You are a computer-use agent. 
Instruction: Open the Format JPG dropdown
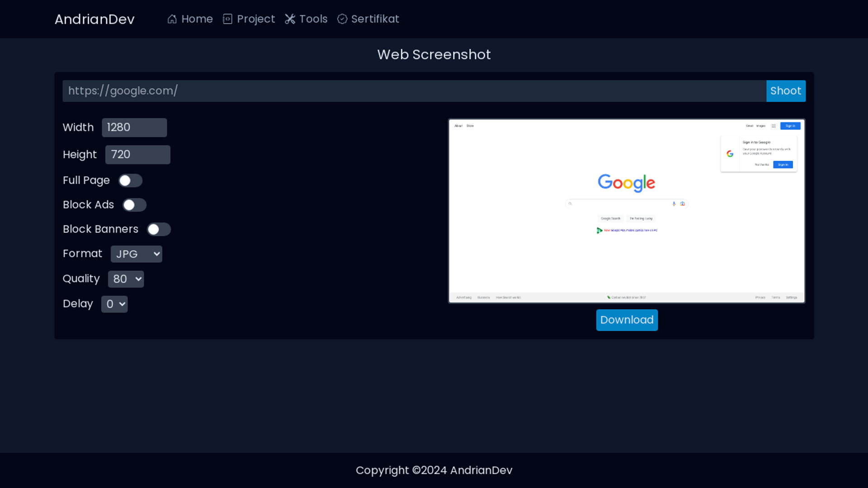pyautogui.click(x=137, y=254)
